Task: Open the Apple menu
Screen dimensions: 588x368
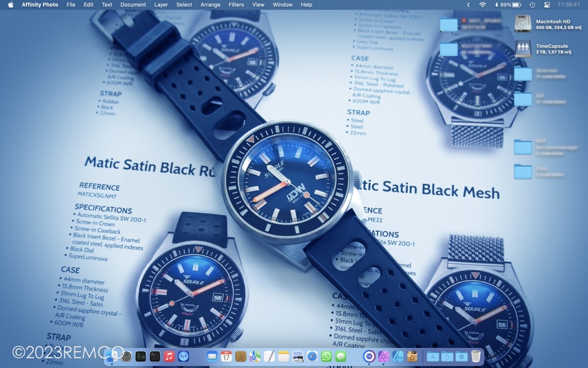Action: (11, 4)
